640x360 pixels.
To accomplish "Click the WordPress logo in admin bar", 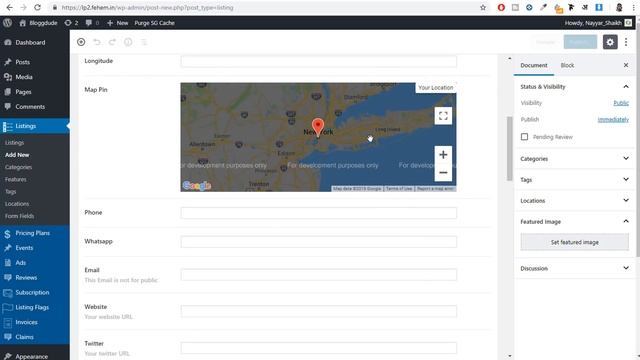I will (x=7, y=23).
